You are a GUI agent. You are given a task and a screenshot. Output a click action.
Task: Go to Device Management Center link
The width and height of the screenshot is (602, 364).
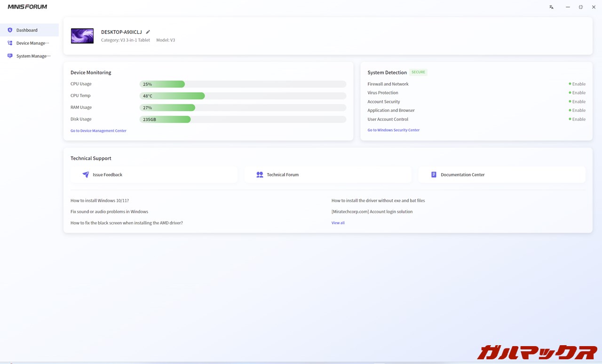[98, 131]
